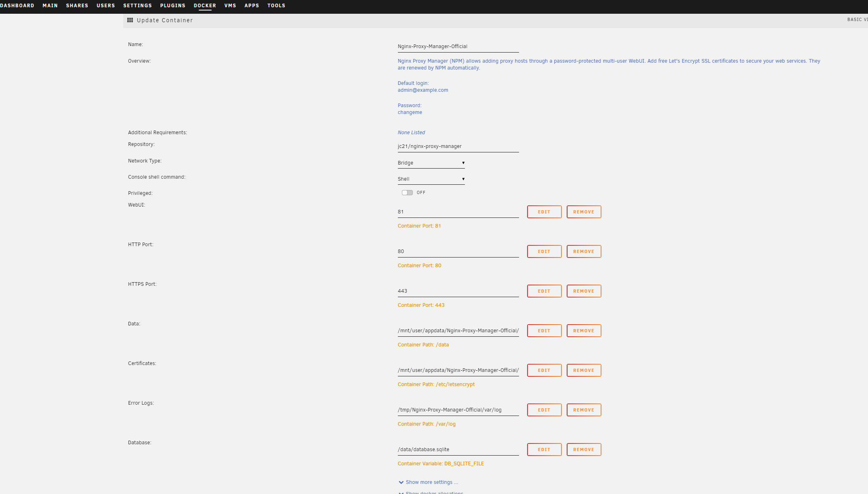Screen dimensions: 868x494
Task: Open the Dashboard menu
Action: point(17,6)
